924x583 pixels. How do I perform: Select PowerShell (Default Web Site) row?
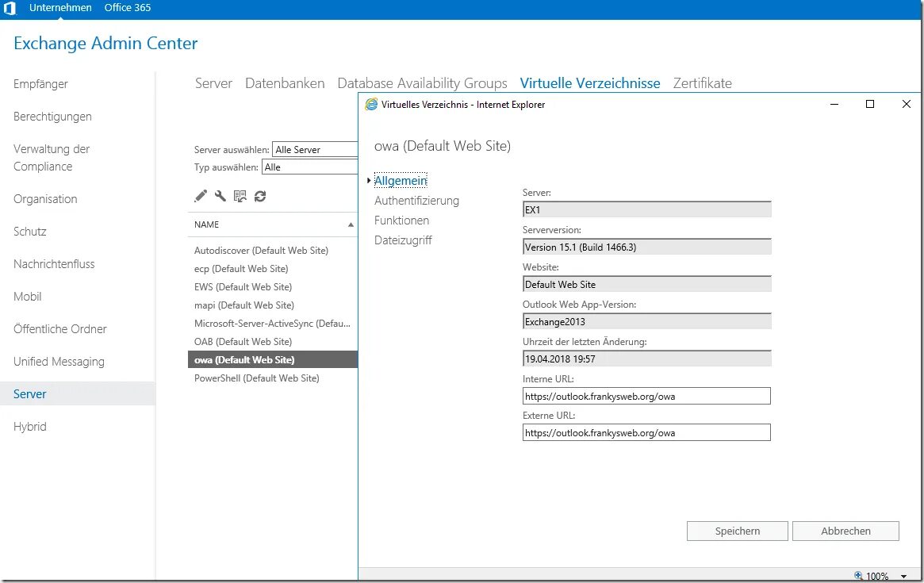coord(273,378)
